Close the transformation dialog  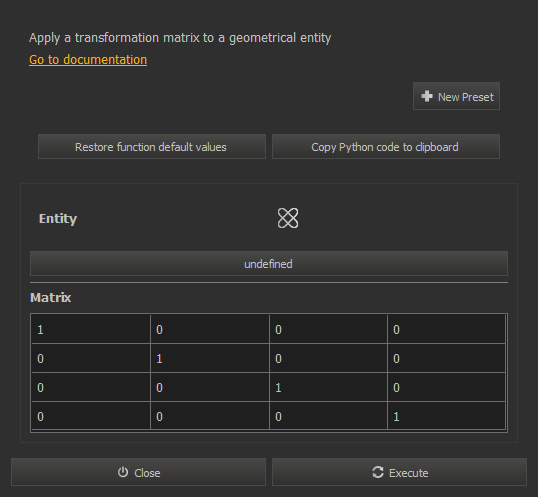point(138,472)
